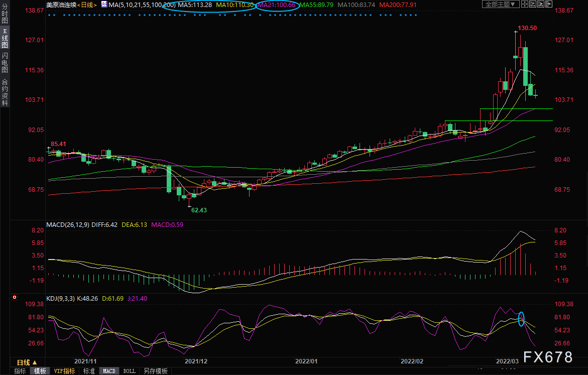Select the 指标 bottom tab
The height and width of the screenshot is (375, 588).
(x=20, y=371)
